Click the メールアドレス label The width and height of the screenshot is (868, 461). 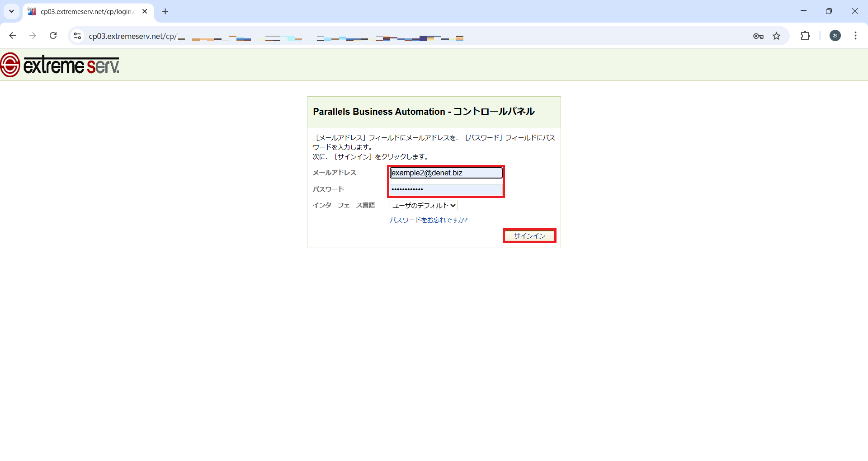(x=335, y=173)
